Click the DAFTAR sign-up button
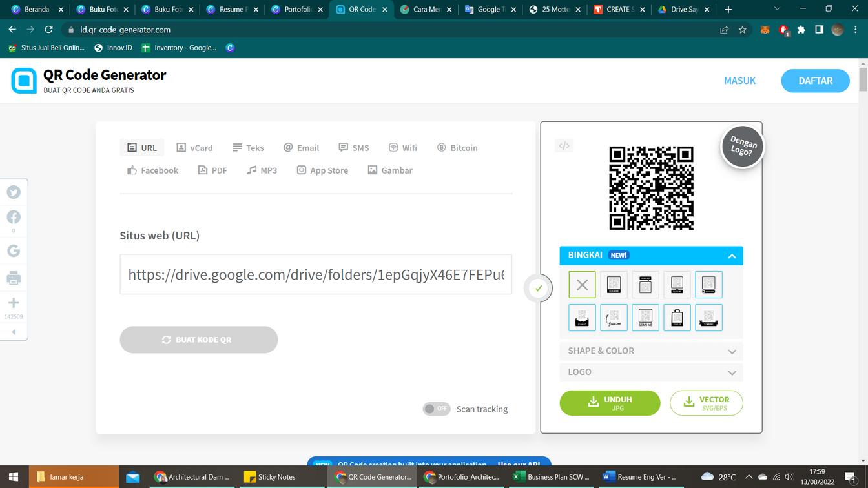This screenshot has height=488, width=868. 815,81
